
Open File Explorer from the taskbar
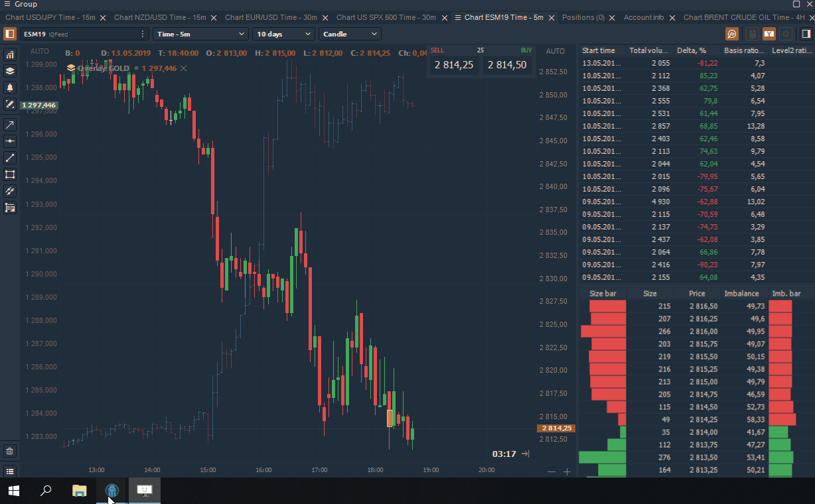click(79, 491)
